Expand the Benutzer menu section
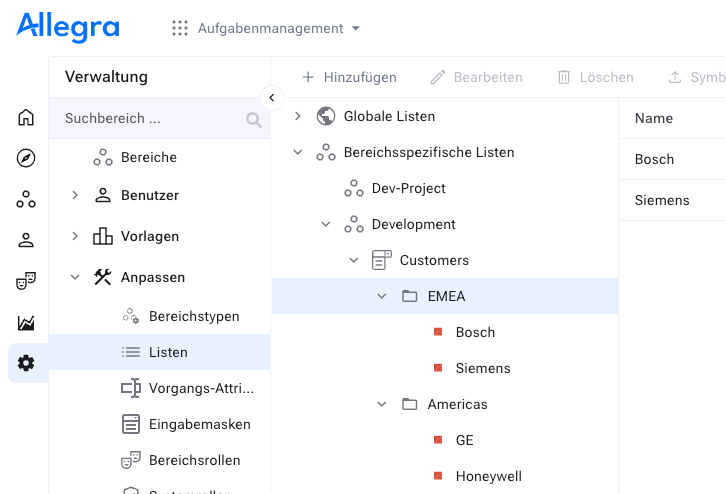The image size is (726, 494). pos(75,195)
